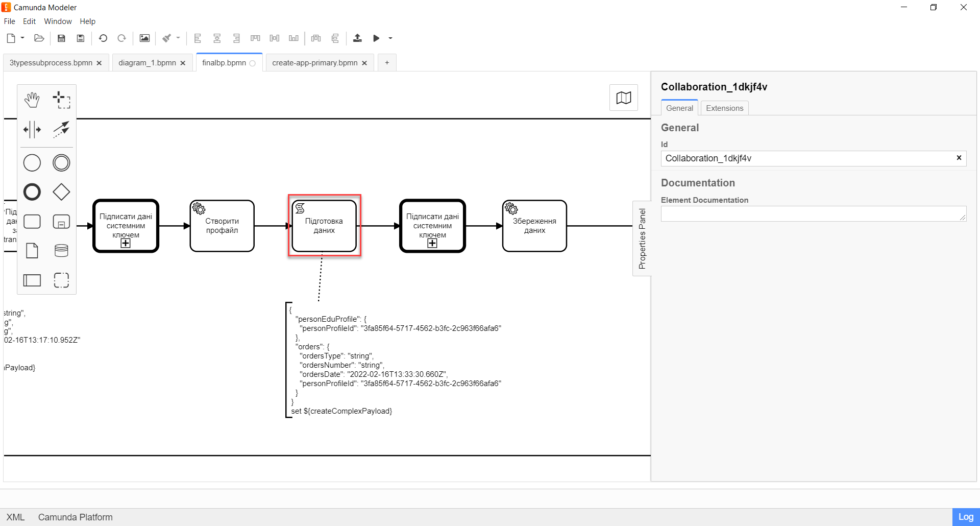Viewport: 980px width, 526px height.
Task: Create a data store reference from palette
Action: click(61, 251)
